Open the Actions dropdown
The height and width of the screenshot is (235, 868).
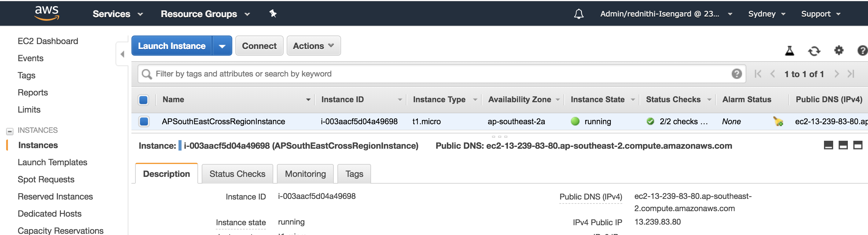[314, 46]
